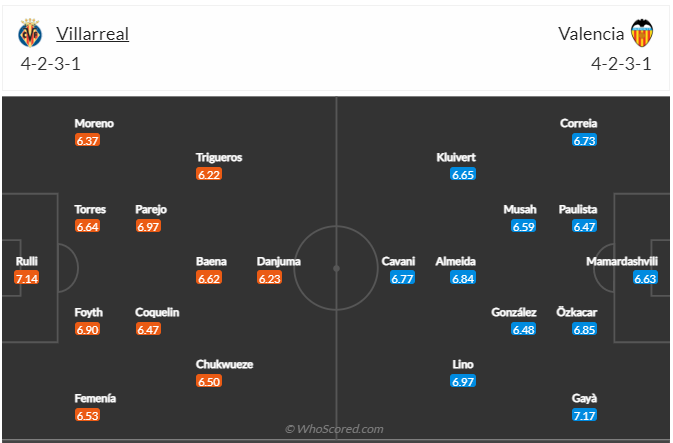Click Femenía's 6.53 rating badge

(88, 415)
